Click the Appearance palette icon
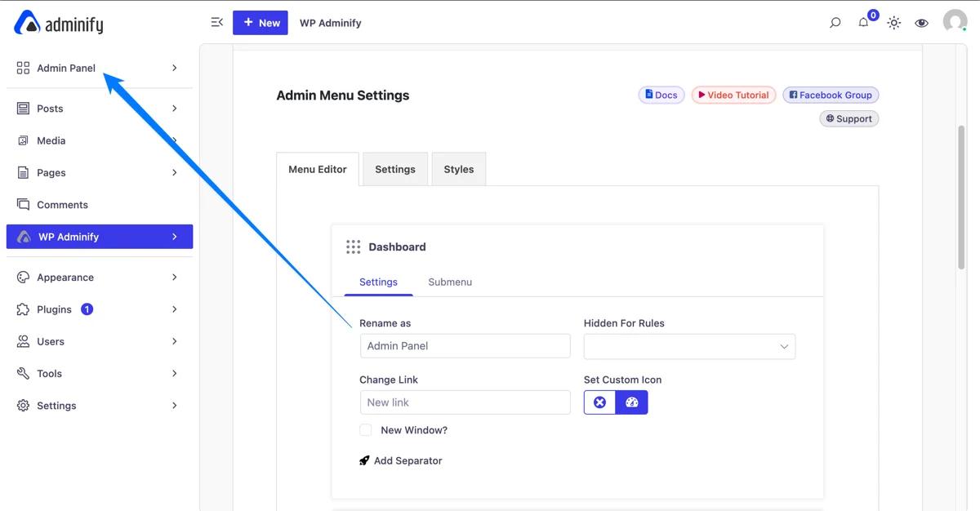980x511 pixels. [23, 278]
